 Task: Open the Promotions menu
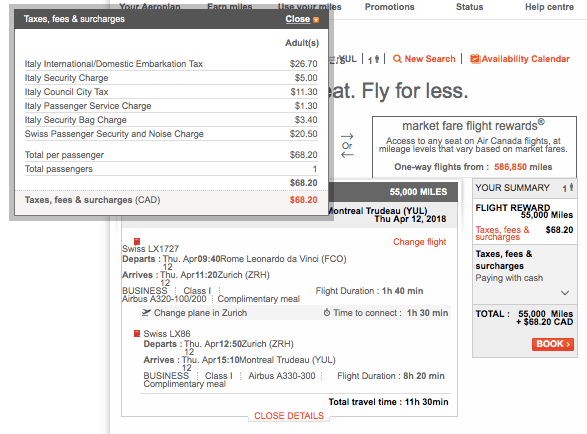390,7
